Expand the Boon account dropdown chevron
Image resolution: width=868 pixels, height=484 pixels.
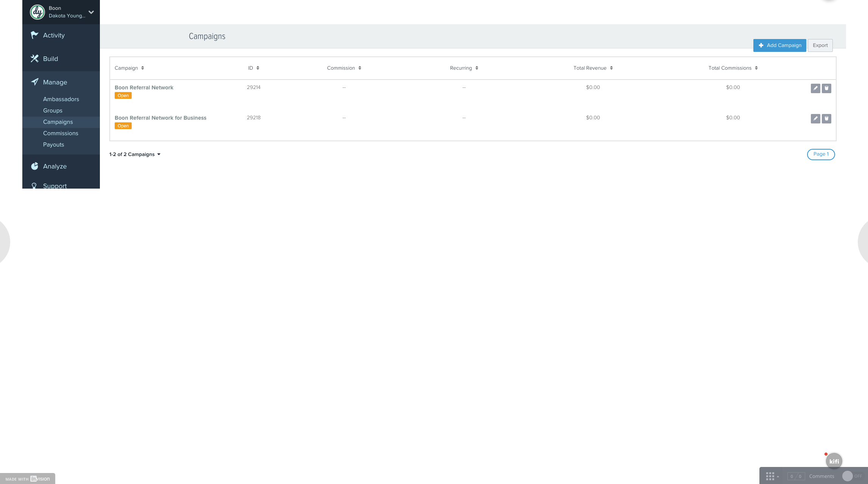91,12
